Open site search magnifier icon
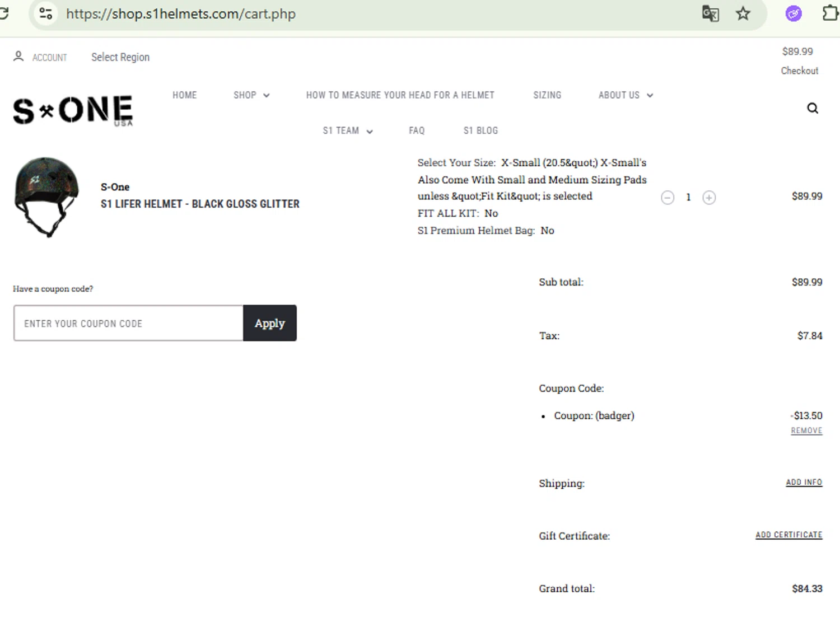The height and width of the screenshot is (627, 840). tap(813, 108)
